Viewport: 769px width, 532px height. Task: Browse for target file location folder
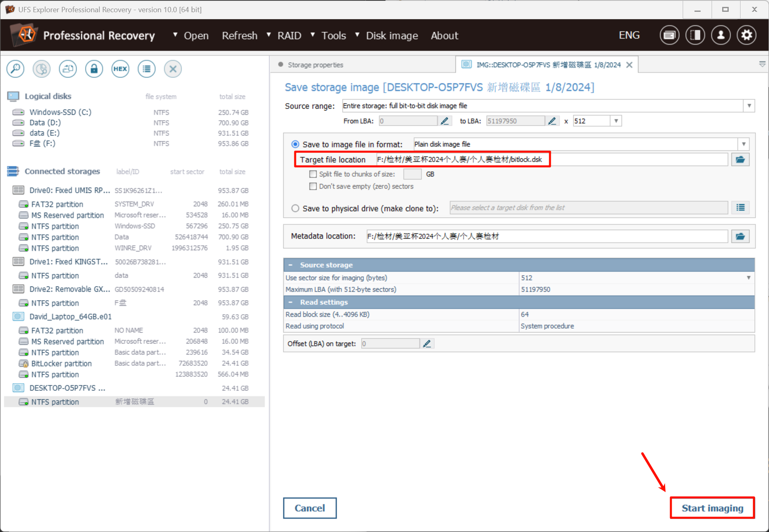pos(740,159)
